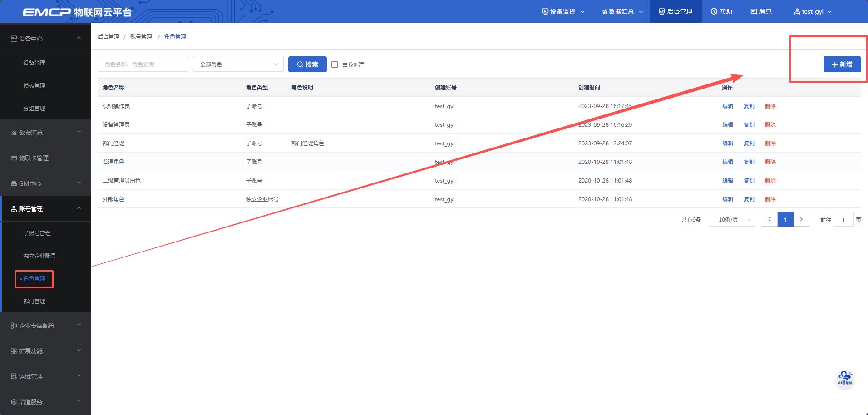Image resolution: width=868 pixels, height=415 pixels.
Task: Click the 设备监控 monitor icon in header
Action: [545, 11]
